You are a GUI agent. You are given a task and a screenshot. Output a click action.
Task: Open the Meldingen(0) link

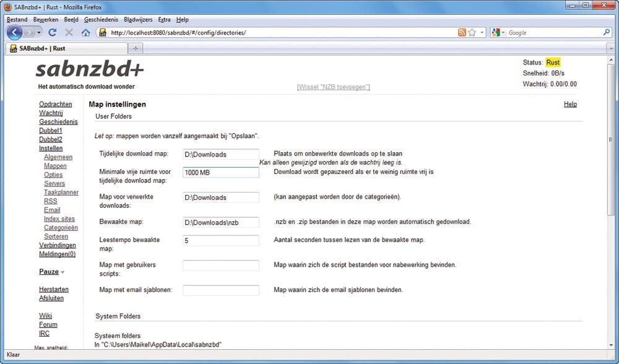click(x=57, y=254)
